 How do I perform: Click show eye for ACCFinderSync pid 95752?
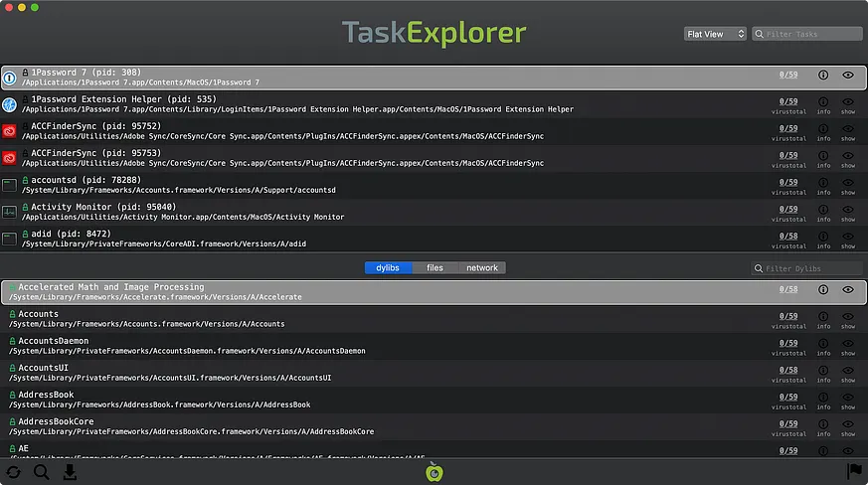[848, 128]
